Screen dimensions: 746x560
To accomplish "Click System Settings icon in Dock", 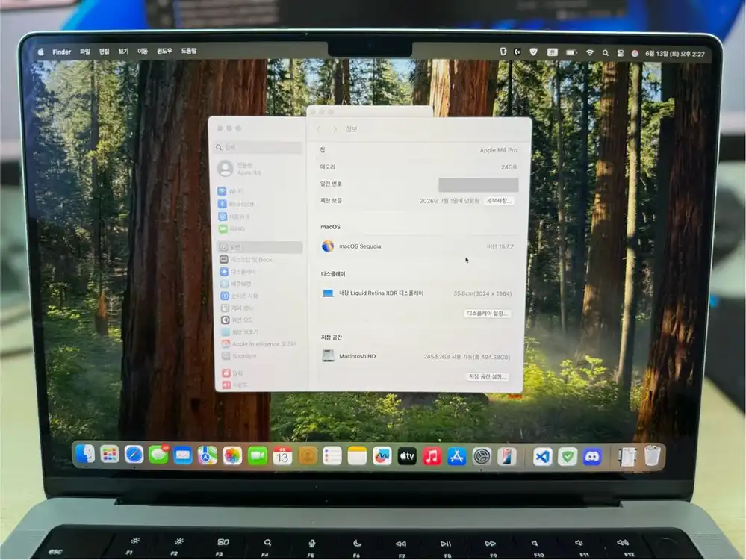I will (482, 457).
